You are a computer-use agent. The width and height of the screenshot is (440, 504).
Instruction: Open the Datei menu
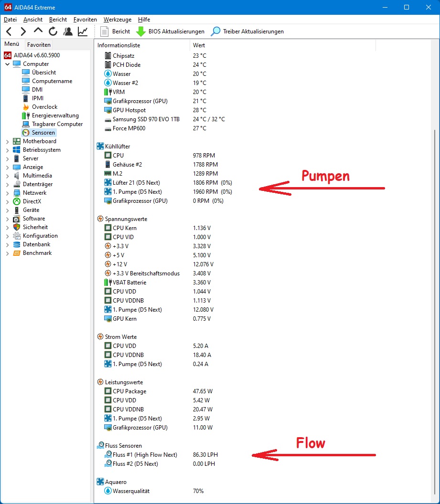11,20
